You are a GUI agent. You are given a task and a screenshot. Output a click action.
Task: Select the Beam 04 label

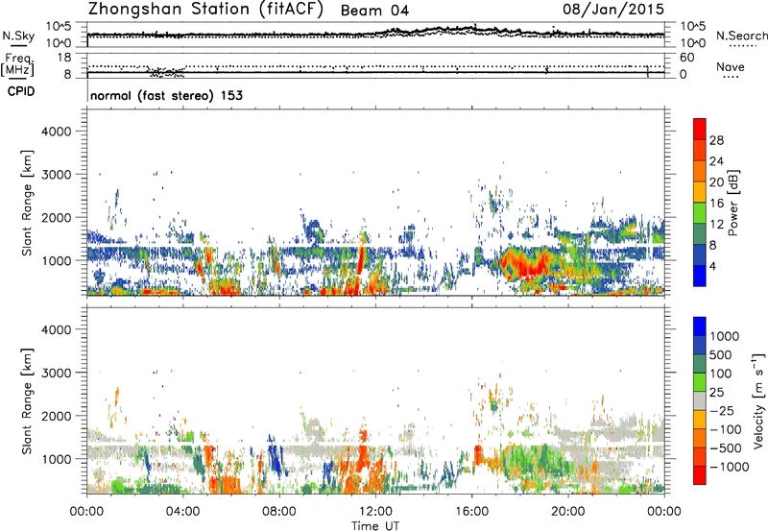(x=374, y=11)
